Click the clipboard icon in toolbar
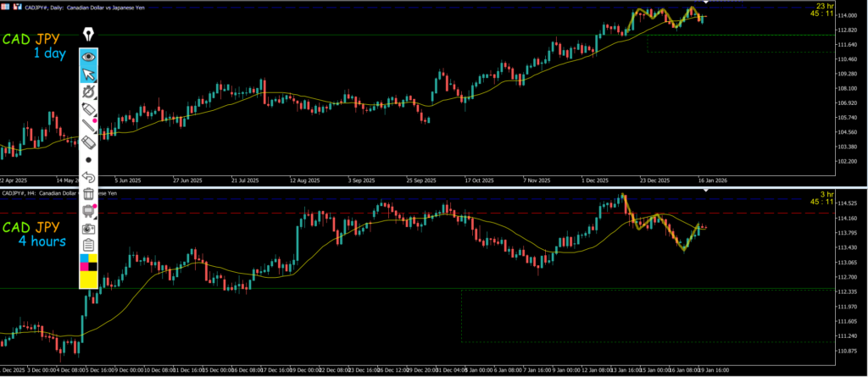 [89, 244]
